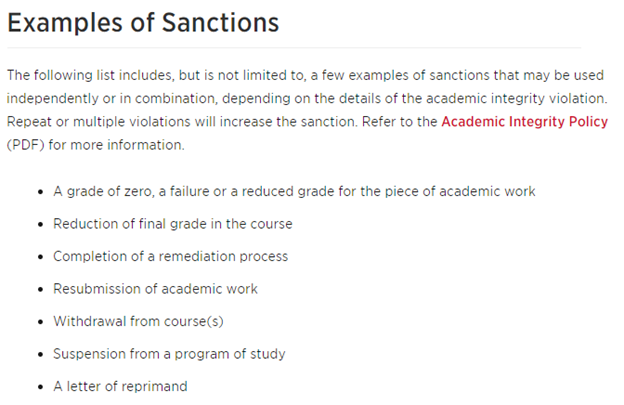Click the bullet beside "Withdrawal from course(s)"
The height and width of the screenshot is (405, 624).
[x=38, y=322]
